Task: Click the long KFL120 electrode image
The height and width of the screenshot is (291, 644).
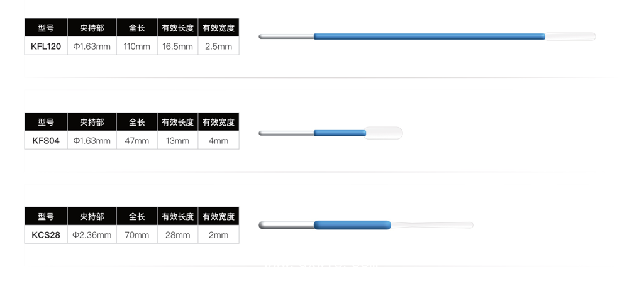Action: click(x=428, y=36)
